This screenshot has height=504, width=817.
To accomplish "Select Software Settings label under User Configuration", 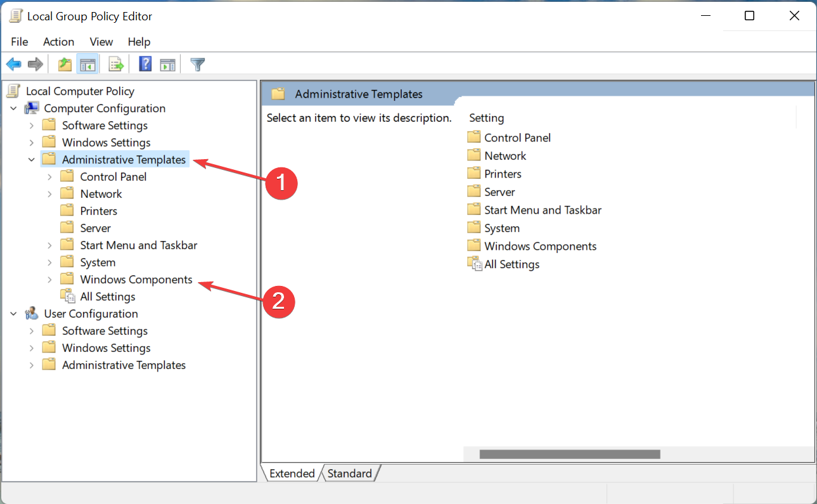I will 105,331.
